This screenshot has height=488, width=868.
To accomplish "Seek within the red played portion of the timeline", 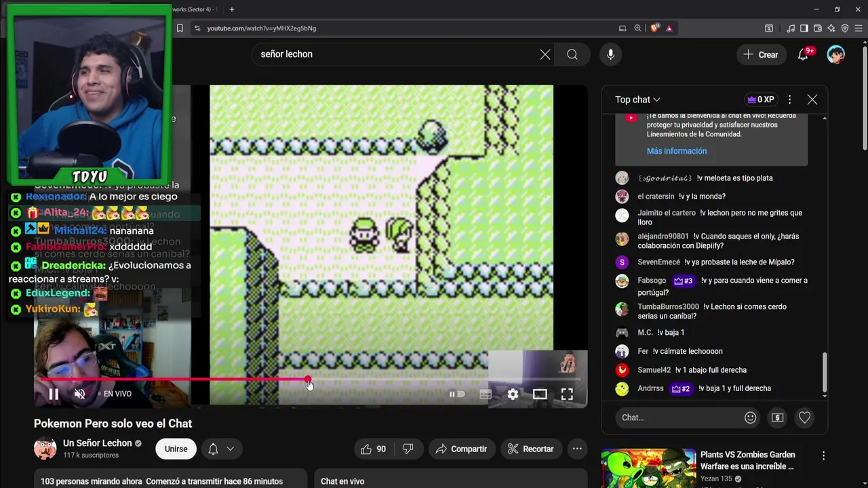I will point(173,380).
